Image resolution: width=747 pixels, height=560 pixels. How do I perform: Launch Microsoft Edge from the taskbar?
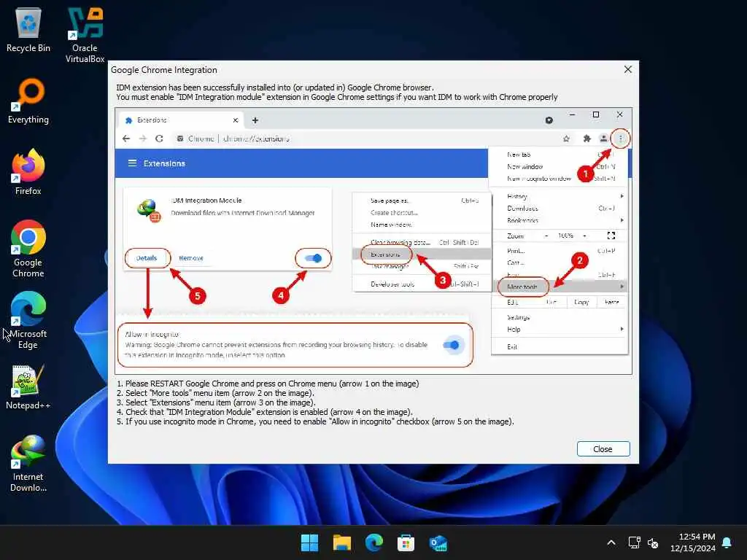(374, 542)
